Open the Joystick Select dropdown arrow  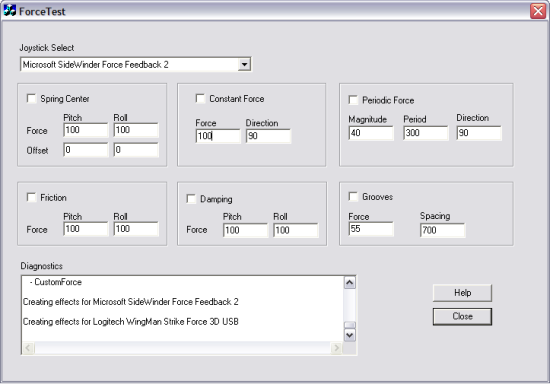pyautogui.click(x=244, y=65)
